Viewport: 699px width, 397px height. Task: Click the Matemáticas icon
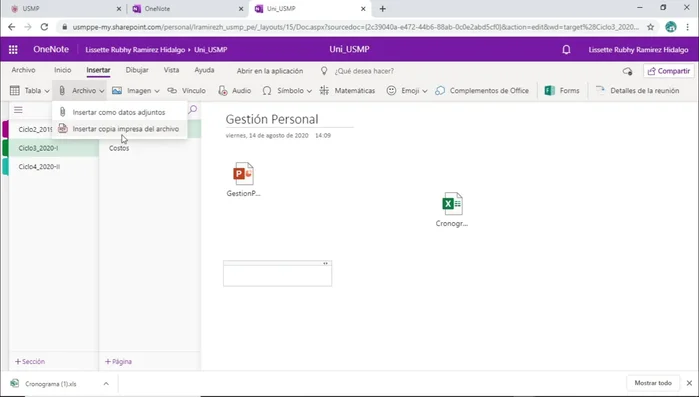tap(325, 90)
